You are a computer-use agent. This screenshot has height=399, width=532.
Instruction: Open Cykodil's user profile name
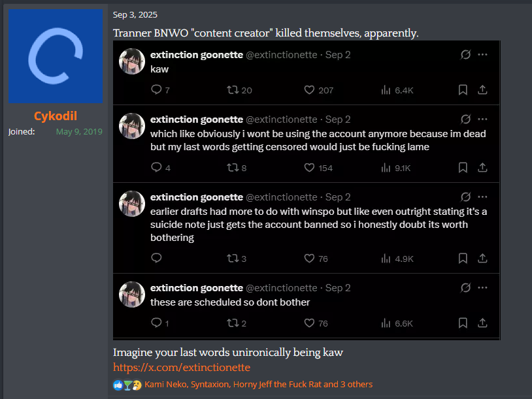point(56,116)
